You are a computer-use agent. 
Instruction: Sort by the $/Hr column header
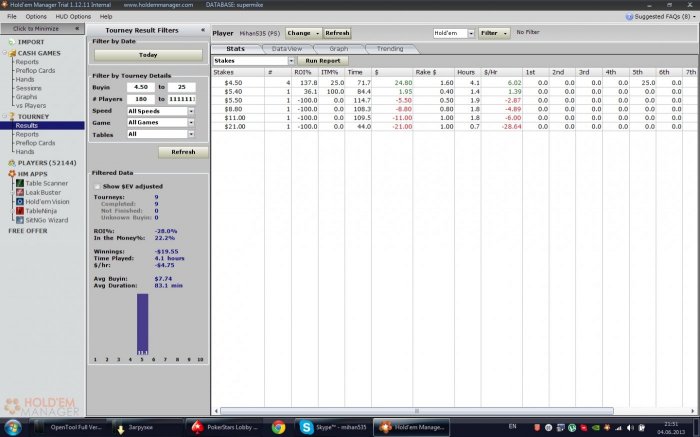click(x=501, y=72)
